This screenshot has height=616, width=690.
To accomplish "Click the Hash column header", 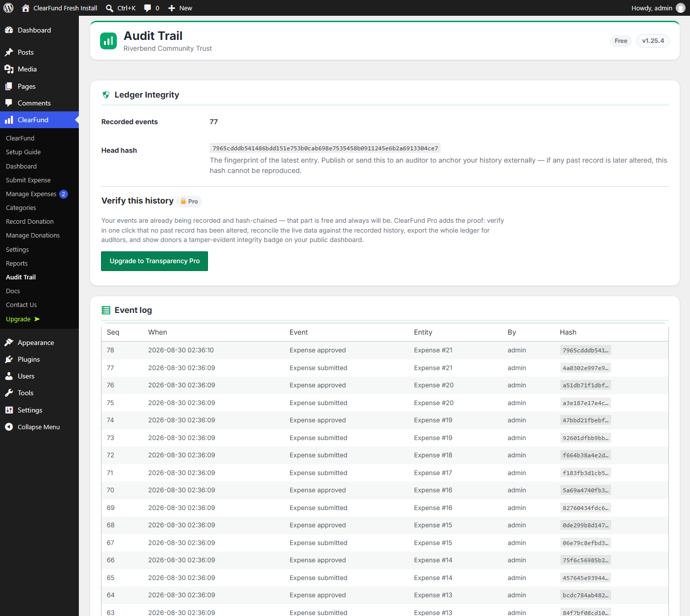I will [x=568, y=332].
